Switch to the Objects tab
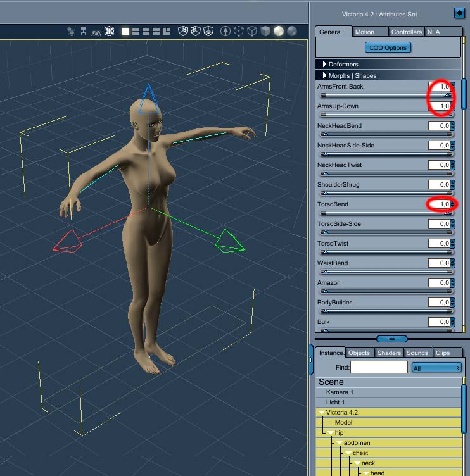 [x=359, y=353]
